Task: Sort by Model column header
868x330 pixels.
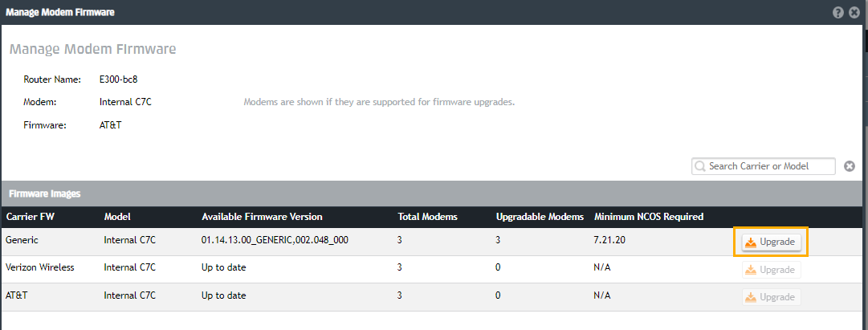Action: pos(116,217)
